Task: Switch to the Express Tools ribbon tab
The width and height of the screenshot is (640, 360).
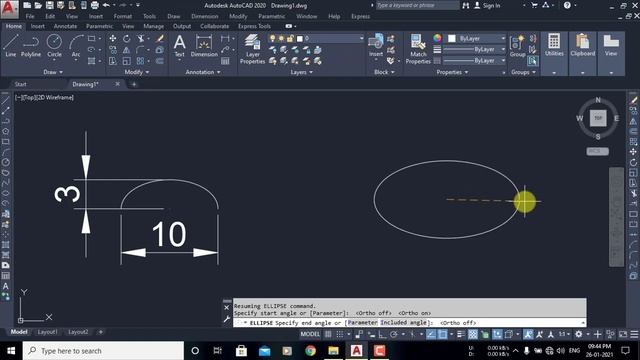Action: click(254, 26)
